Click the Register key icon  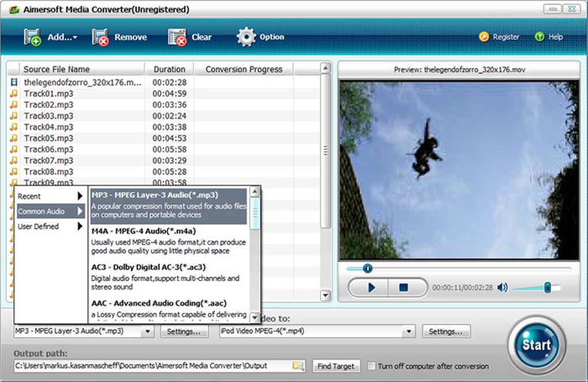484,37
